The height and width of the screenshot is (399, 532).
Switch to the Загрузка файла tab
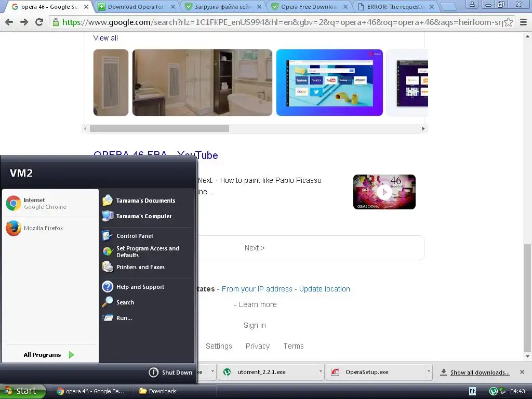[222, 7]
